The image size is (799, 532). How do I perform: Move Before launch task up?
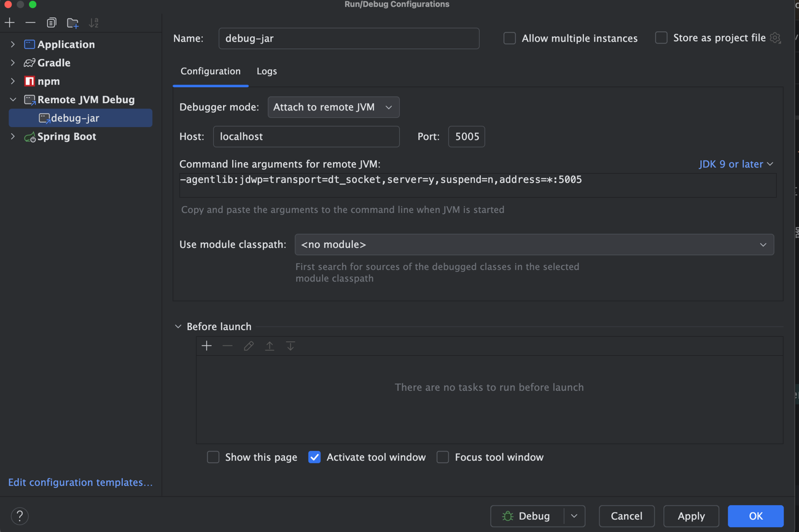tap(270, 346)
